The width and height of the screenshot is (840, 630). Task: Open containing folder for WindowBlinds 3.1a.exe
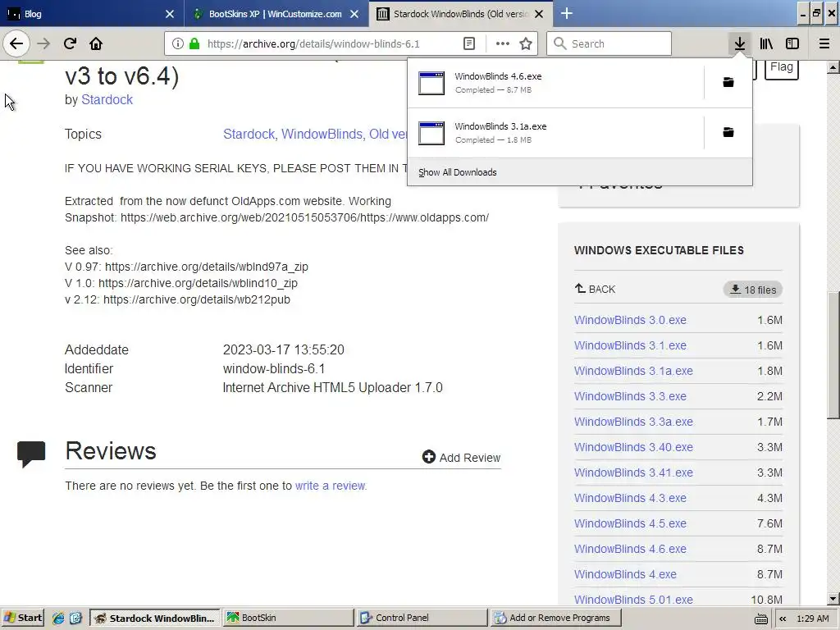point(728,132)
